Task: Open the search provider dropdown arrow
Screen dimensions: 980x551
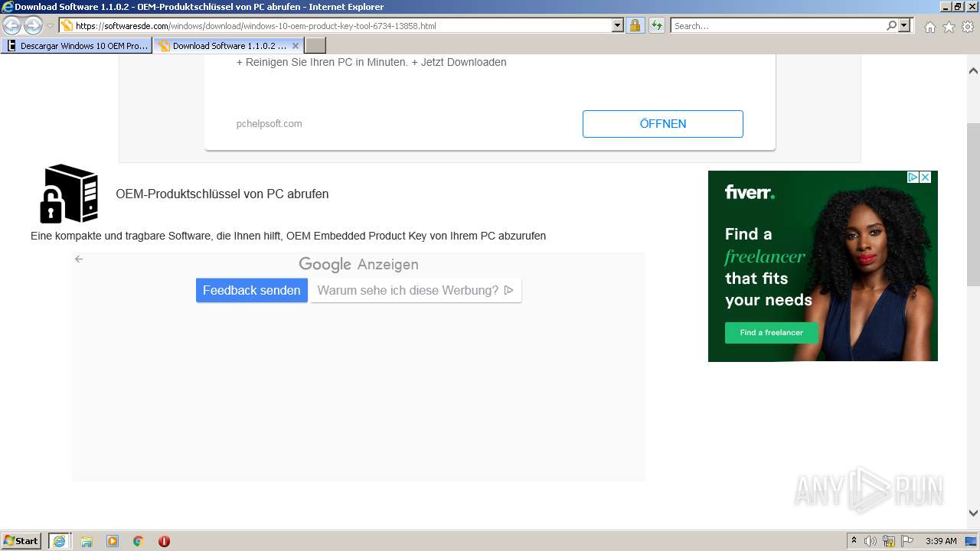Action: [x=905, y=26]
